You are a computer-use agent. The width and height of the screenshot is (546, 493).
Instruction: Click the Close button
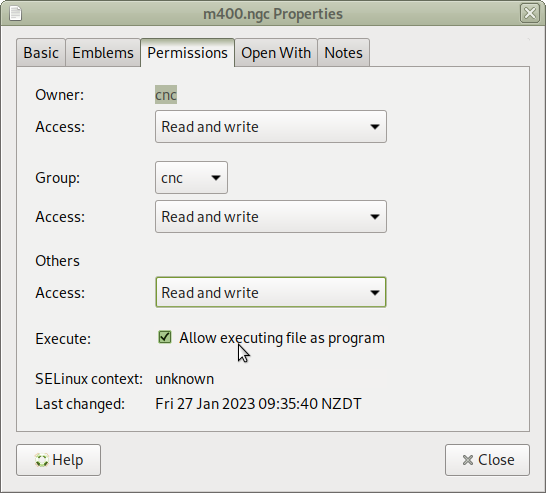[487, 460]
